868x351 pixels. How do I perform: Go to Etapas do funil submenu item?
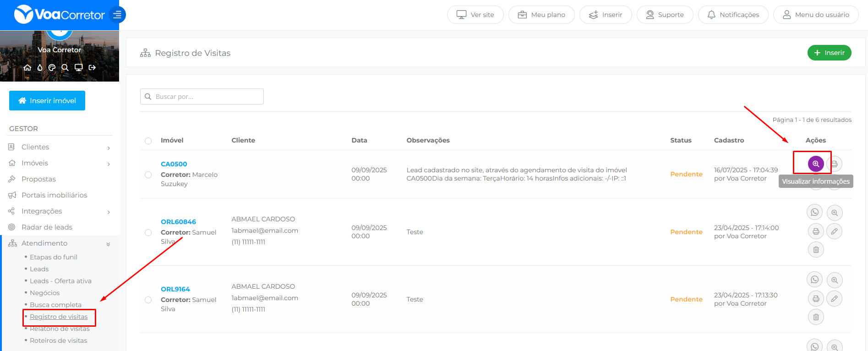pyautogui.click(x=54, y=257)
